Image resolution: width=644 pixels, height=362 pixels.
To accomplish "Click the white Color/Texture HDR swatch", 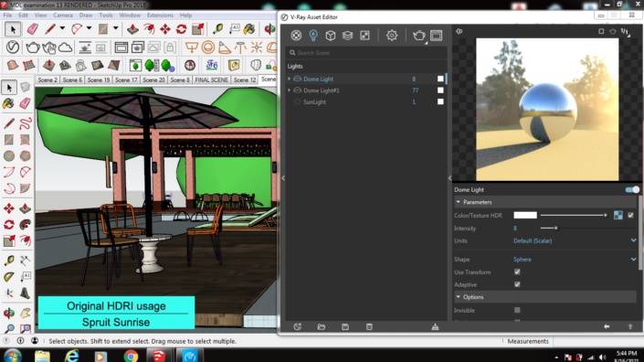I will (525, 216).
